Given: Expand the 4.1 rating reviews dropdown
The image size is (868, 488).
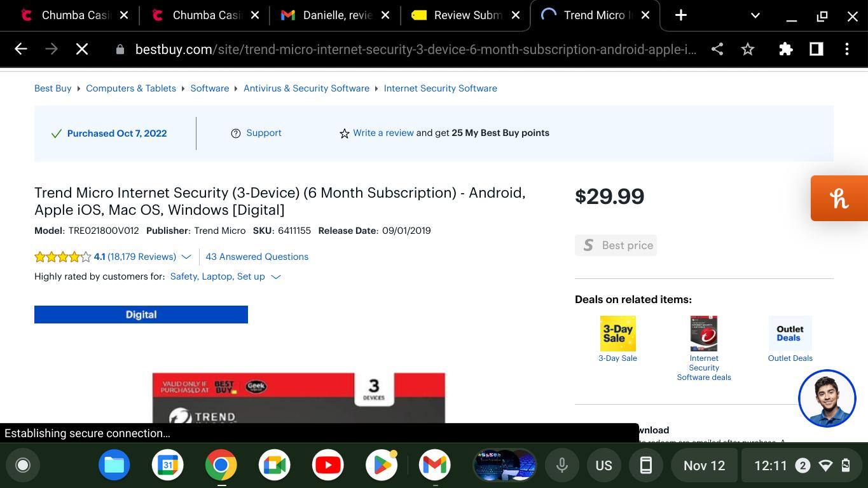Looking at the screenshot, I should (186, 257).
